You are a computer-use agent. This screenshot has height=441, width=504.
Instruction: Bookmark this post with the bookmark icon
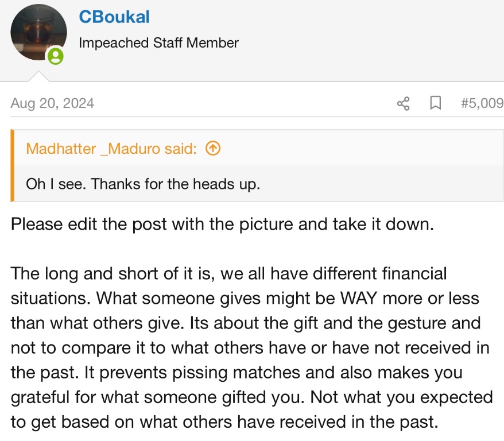click(x=436, y=103)
